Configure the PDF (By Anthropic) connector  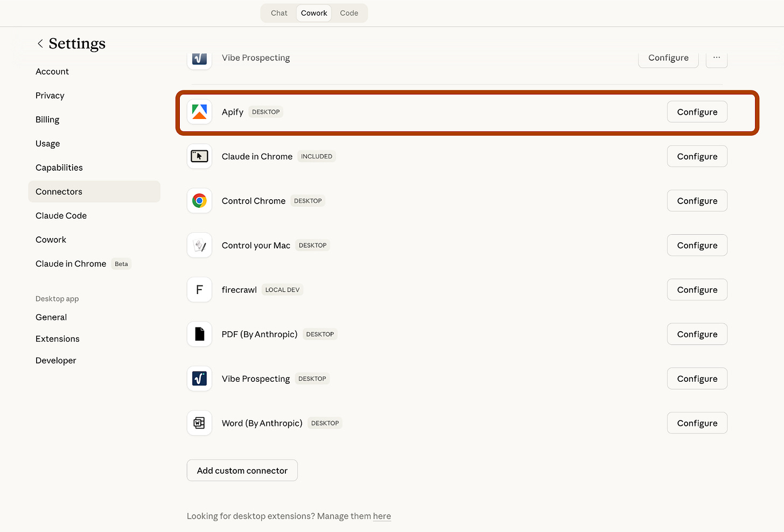[697, 334]
